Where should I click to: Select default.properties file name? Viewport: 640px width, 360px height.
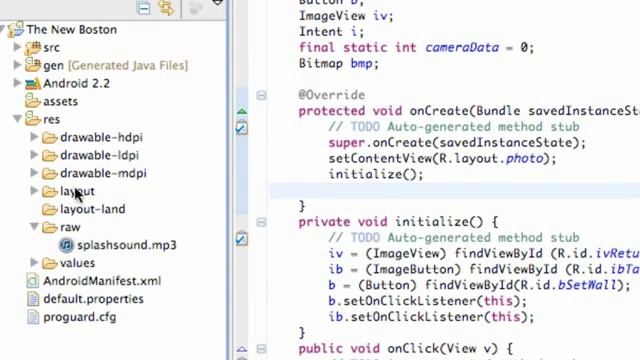(x=93, y=299)
